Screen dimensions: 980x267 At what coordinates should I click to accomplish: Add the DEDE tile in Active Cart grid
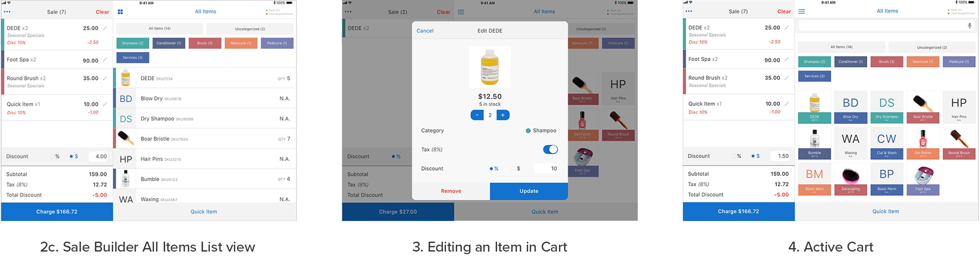(815, 107)
